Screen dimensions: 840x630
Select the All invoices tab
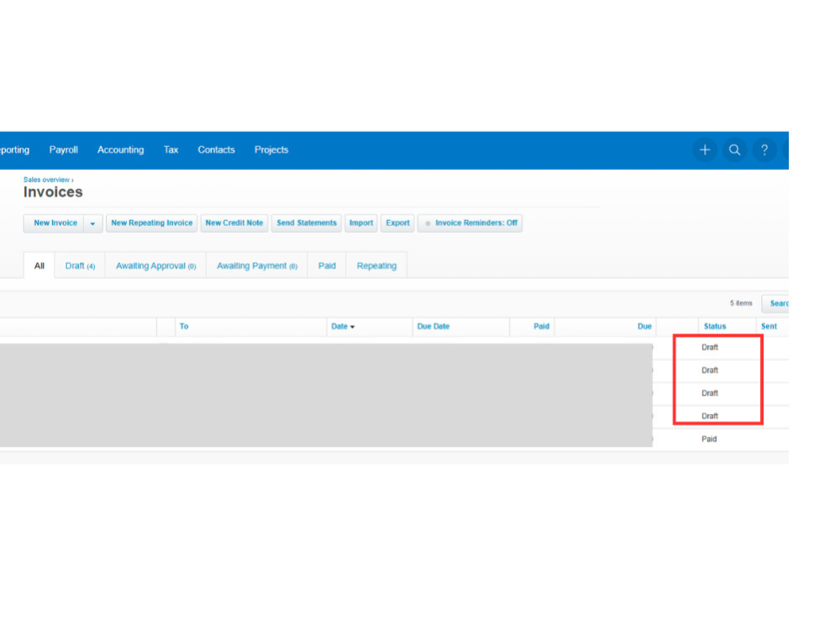click(39, 265)
